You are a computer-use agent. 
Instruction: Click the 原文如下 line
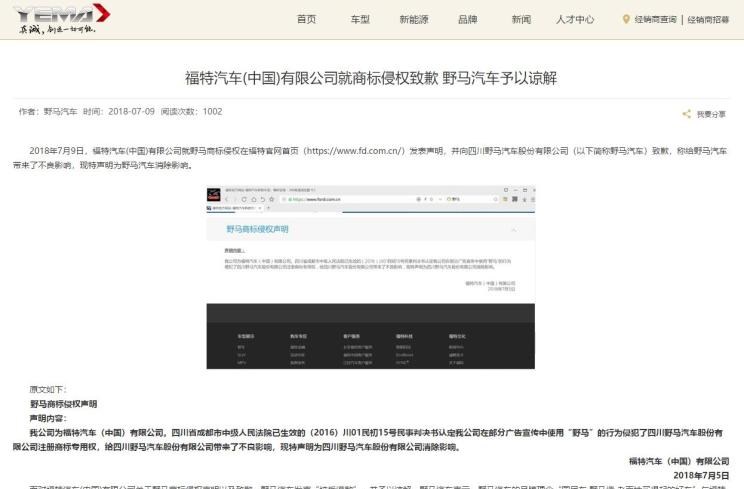tap(48, 389)
